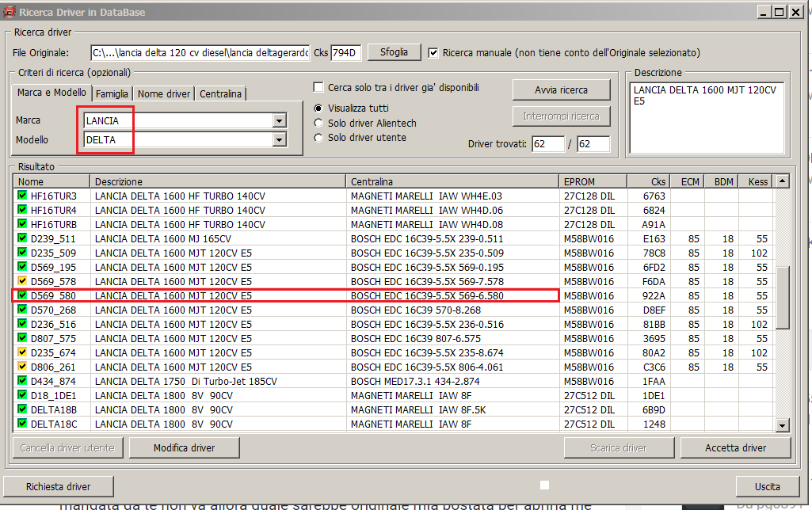Image resolution: width=812 pixels, height=510 pixels.
Task: Click the yellow status icon for D569_578
Action: click(21, 282)
